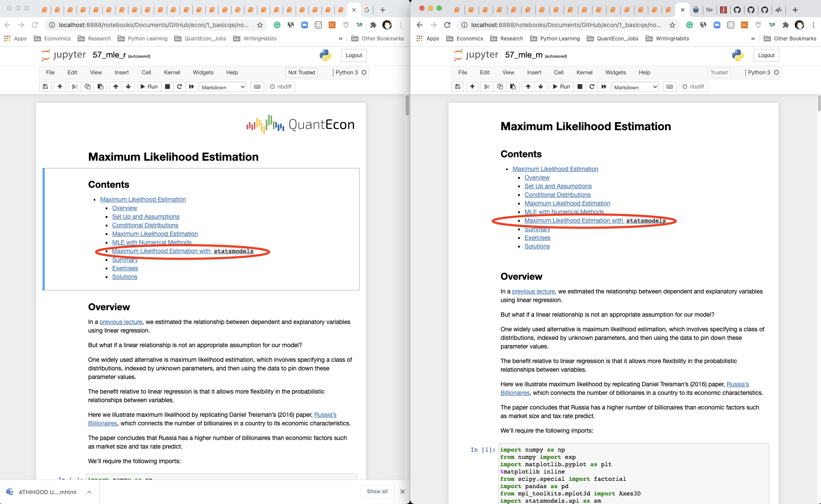Restart and run all icon in right window
This screenshot has width=821, height=504.
[604, 87]
